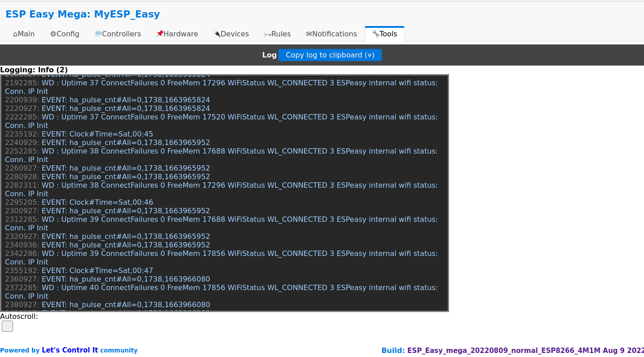
Task: Click log line with timestamp 2220927
Action: click(107, 108)
